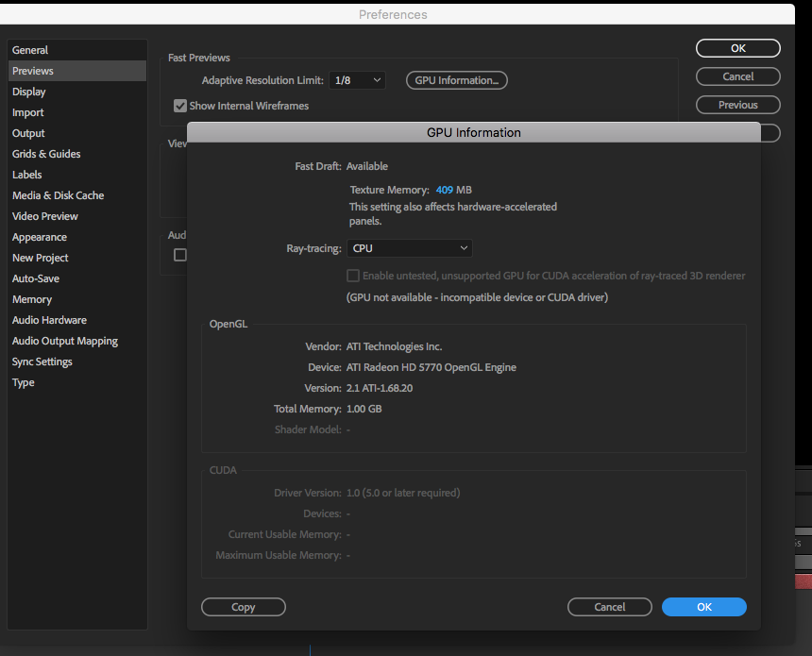Click the device name ATI Radeon HD 5770 OpenGL Engine
Screen dimensions: 812x656
pos(431,367)
